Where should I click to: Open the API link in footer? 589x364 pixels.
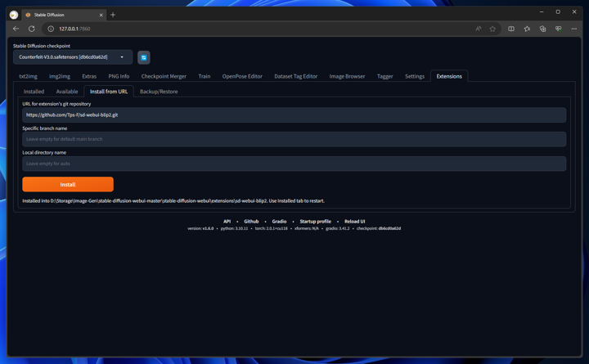227,222
